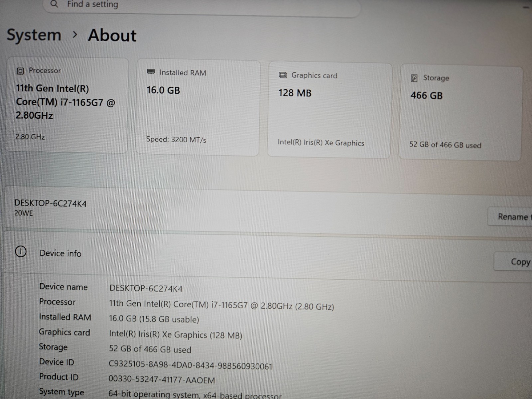The width and height of the screenshot is (532, 399).
Task: Focus the Find a setting search box
Action: 202,7
